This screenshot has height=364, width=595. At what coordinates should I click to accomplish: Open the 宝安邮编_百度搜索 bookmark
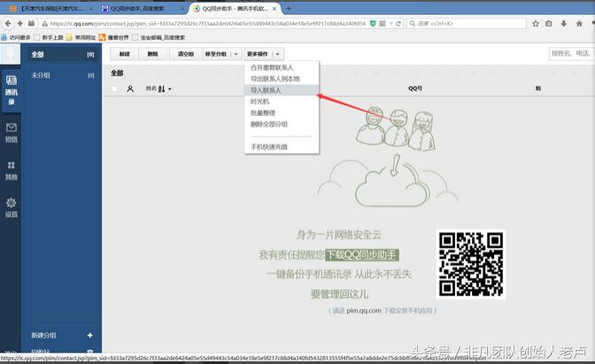tap(158, 37)
